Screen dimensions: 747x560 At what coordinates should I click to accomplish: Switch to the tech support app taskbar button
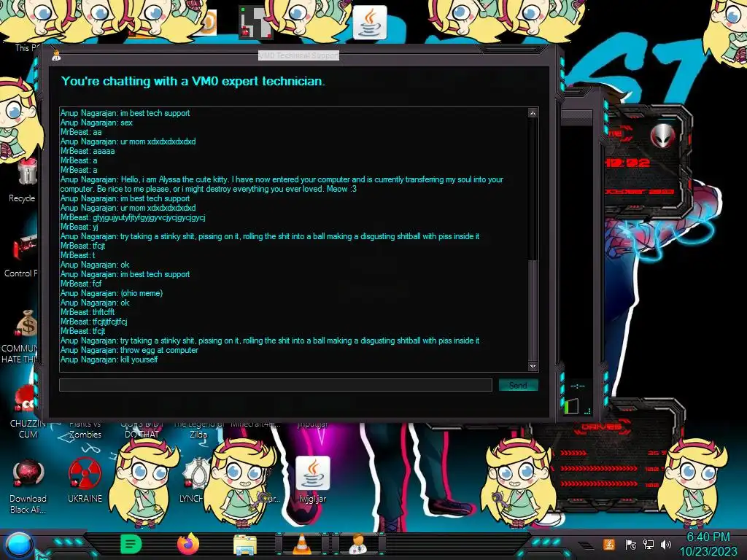coord(358,544)
